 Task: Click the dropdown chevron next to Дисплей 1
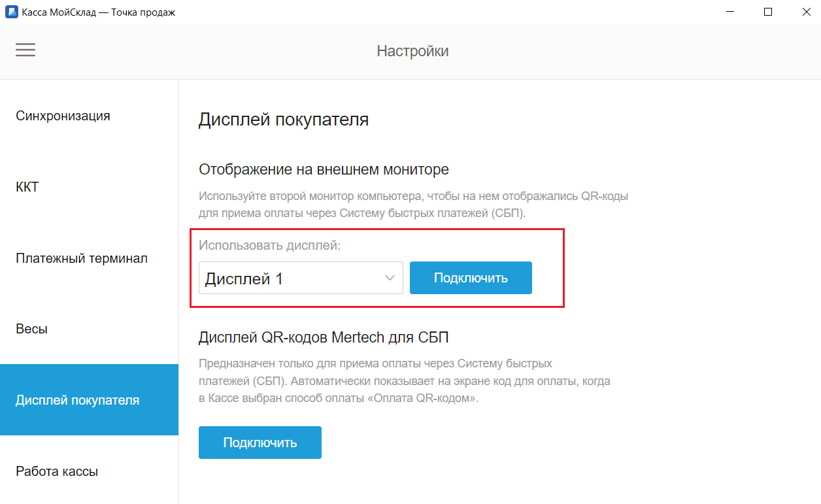(390, 277)
